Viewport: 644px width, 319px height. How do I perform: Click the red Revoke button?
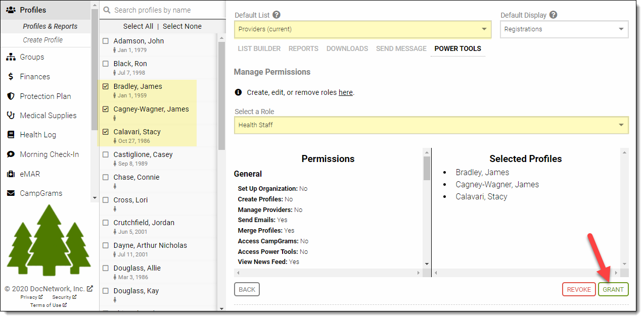tap(579, 290)
